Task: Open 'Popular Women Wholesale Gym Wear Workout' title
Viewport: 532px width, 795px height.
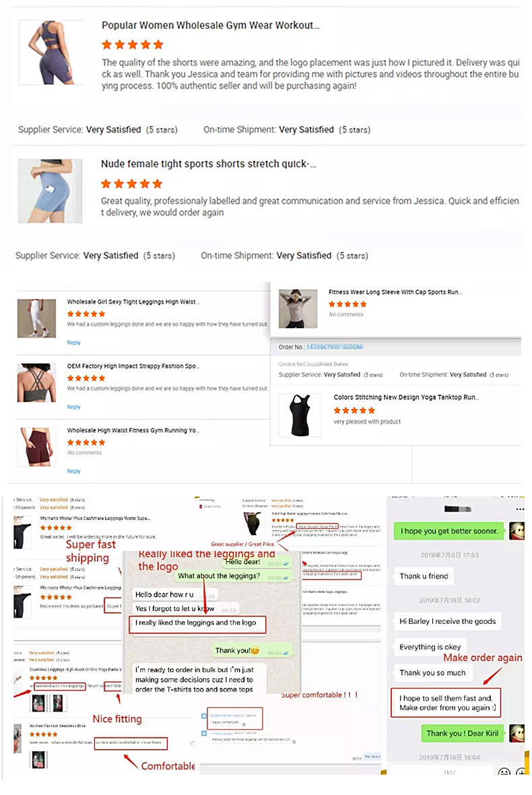Action: [x=210, y=26]
